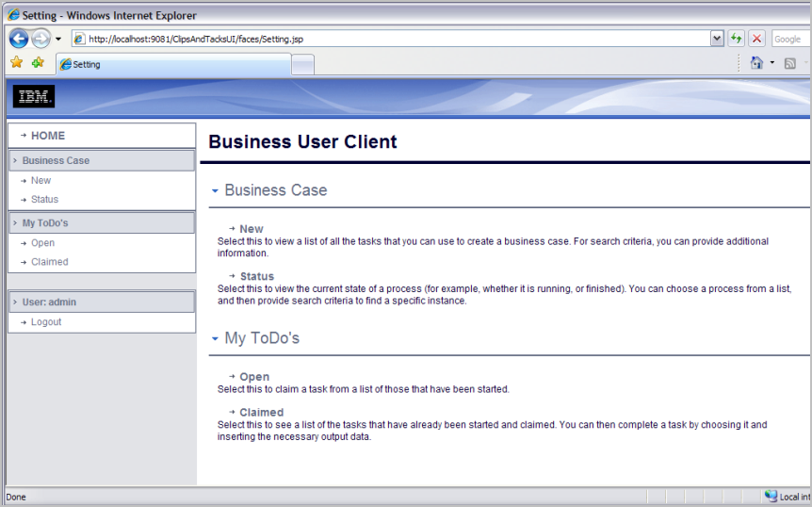The width and height of the screenshot is (812, 507).
Task: Click Business Case sidebar section header
Action: (102, 160)
